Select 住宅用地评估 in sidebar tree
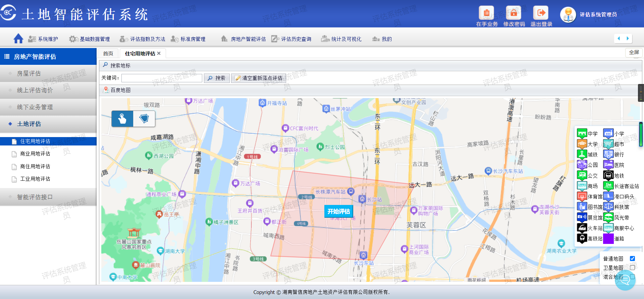This screenshot has width=644, height=299. tap(48, 141)
